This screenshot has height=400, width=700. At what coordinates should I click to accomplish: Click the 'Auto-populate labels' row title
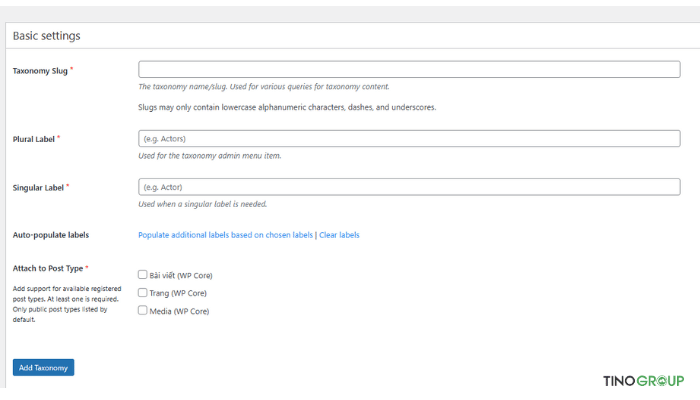point(50,235)
